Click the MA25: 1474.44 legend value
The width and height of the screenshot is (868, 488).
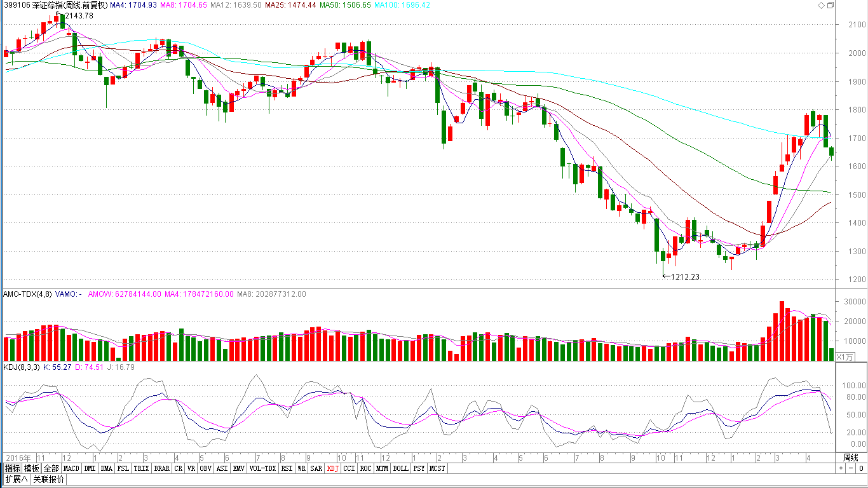pos(290,5)
